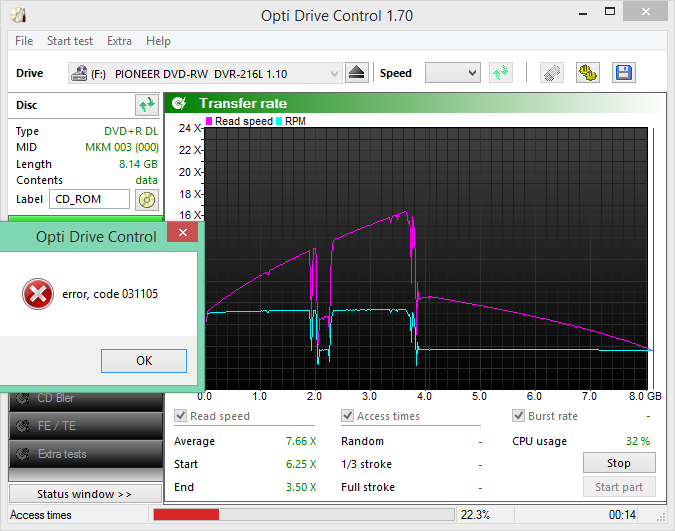Click the window resize grip in status bar
This screenshot has height=531, width=675.
(661, 519)
